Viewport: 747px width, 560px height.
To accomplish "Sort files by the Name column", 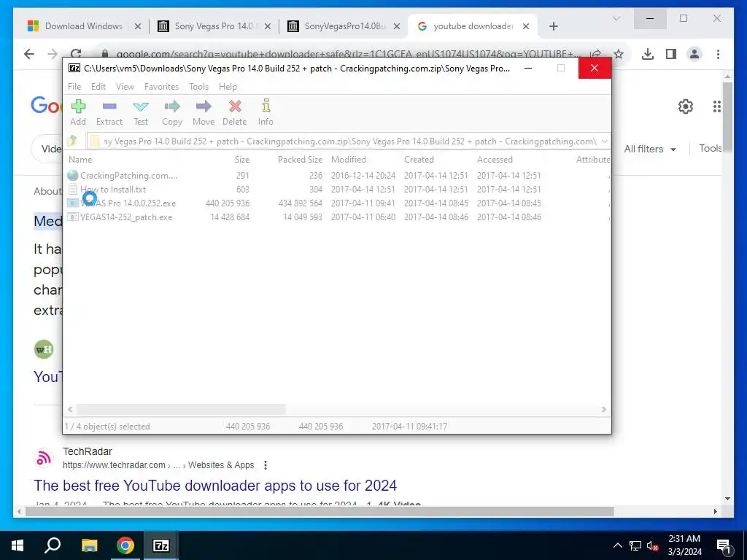I will click(80, 160).
